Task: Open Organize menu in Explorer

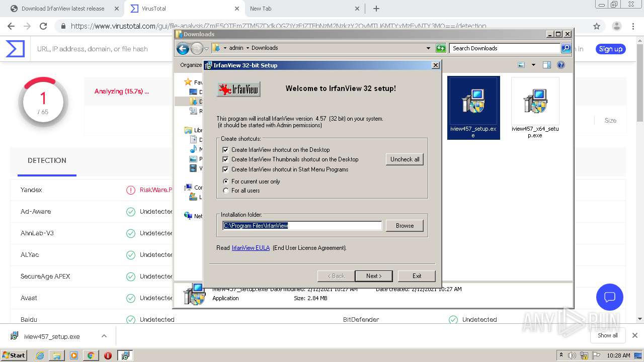Action: (191, 65)
